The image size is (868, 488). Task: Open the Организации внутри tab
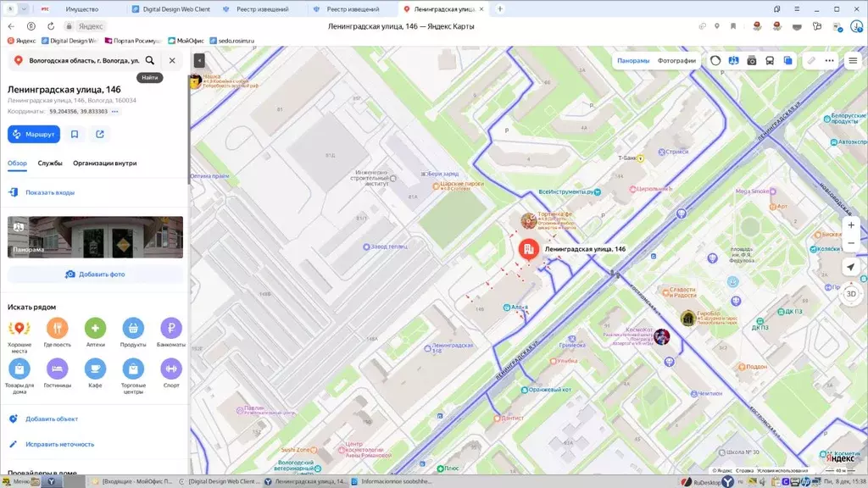[104, 164]
